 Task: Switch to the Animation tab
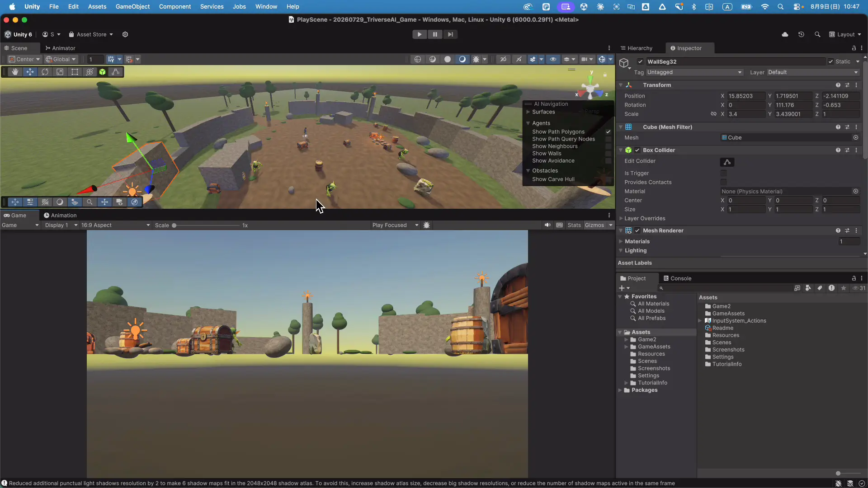tap(61, 215)
